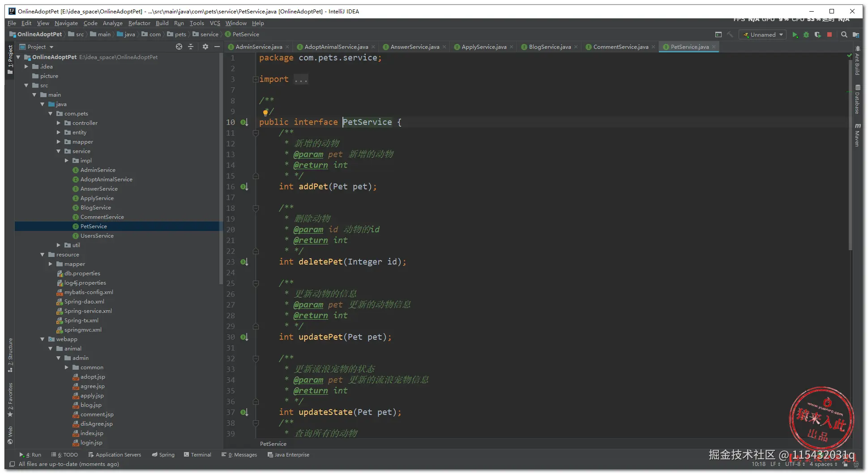Click implementation gutter icon beside addPet

point(244,187)
